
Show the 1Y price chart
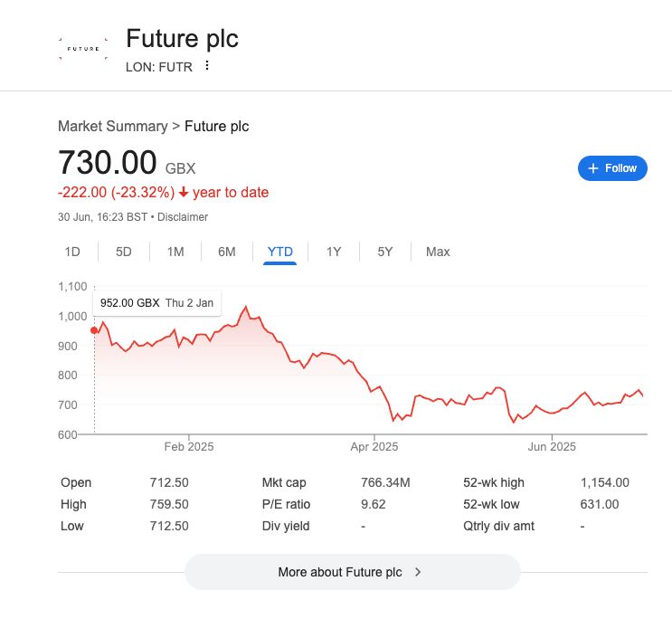pos(334,252)
